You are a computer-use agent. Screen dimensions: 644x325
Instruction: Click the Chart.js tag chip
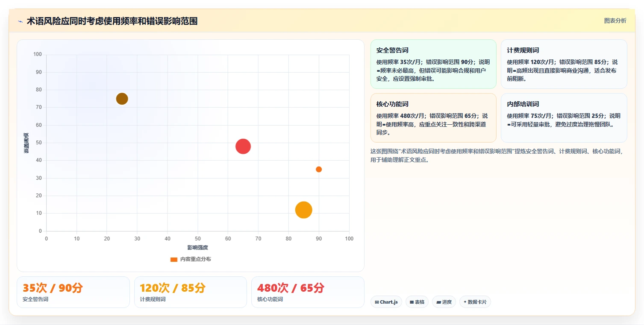tap(386, 302)
